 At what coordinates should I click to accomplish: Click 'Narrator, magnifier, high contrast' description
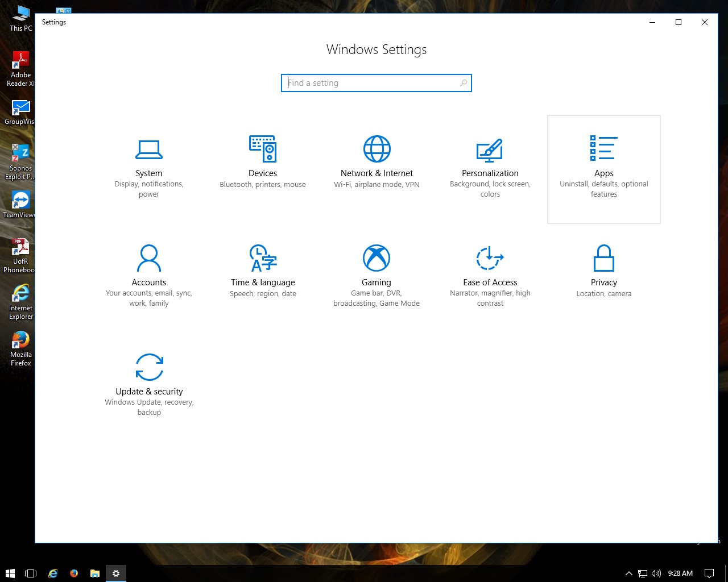[490, 298]
